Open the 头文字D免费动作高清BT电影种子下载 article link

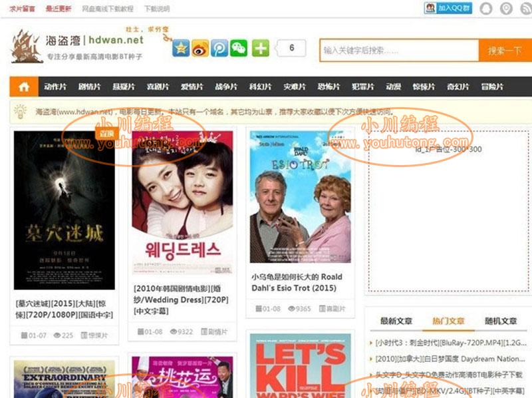[x=448, y=375]
